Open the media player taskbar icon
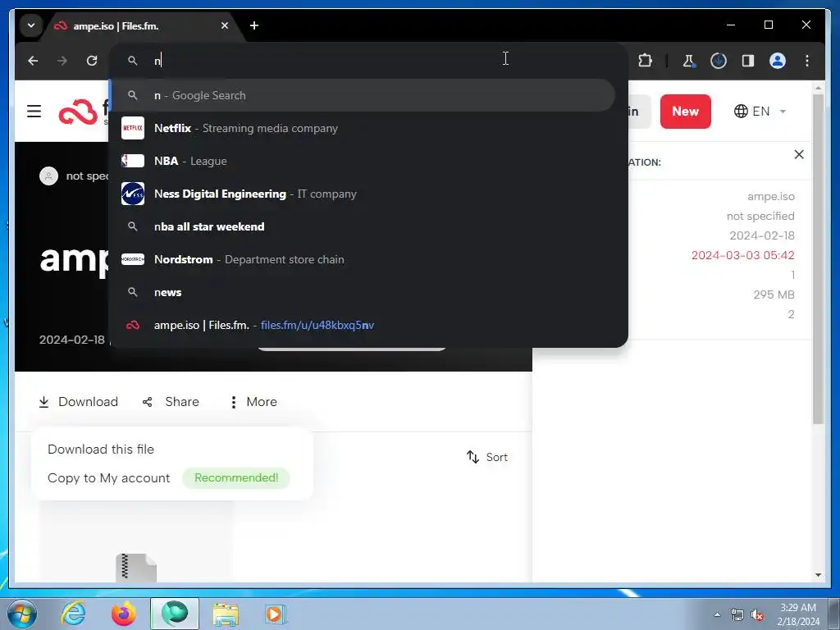The image size is (840, 630). 276,614
